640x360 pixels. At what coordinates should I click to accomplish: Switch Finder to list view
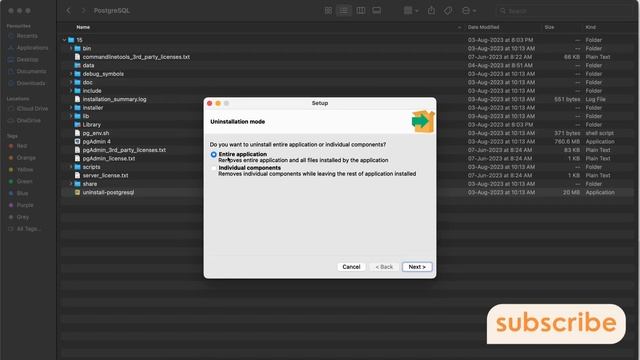coord(344,11)
